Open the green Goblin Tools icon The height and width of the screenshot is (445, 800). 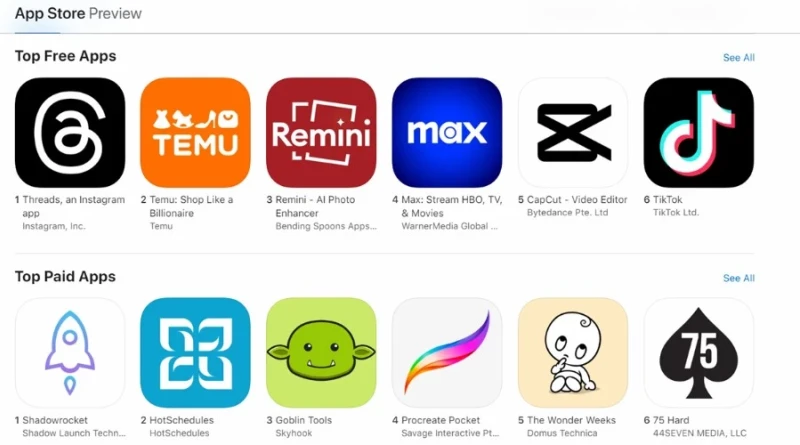pyautogui.click(x=321, y=353)
